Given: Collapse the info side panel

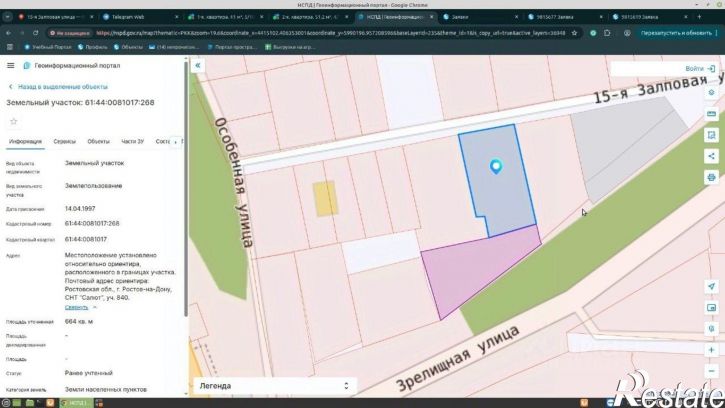Looking at the screenshot, I should pos(198,66).
